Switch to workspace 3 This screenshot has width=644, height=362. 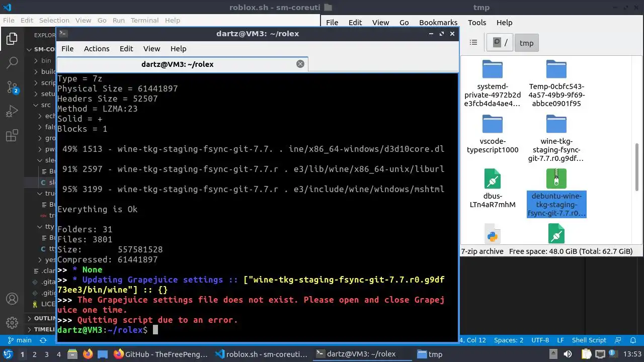(47, 354)
